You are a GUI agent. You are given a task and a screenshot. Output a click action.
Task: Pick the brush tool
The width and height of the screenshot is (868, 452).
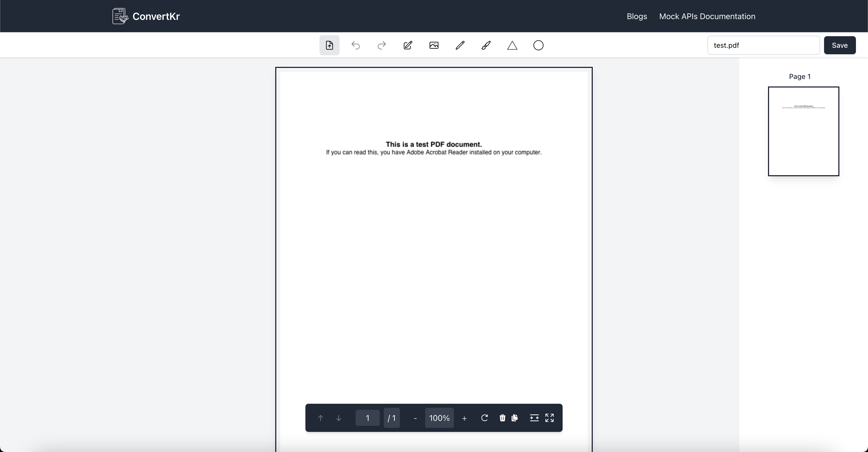tap(486, 45)
